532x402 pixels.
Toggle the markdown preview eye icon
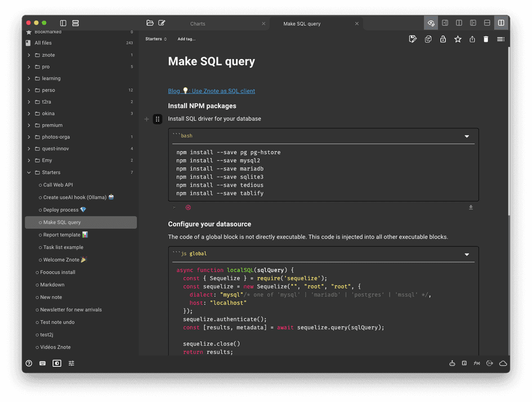click(431, 23)
